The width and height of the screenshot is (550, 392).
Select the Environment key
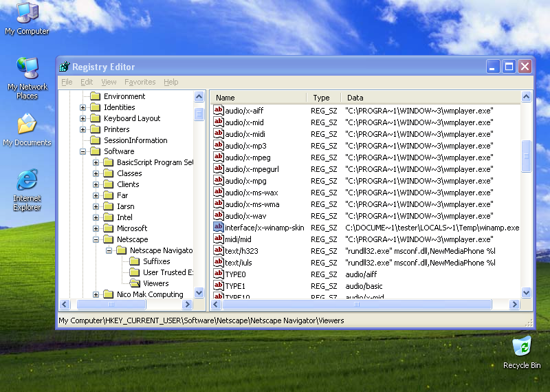(x=124, y=96)
